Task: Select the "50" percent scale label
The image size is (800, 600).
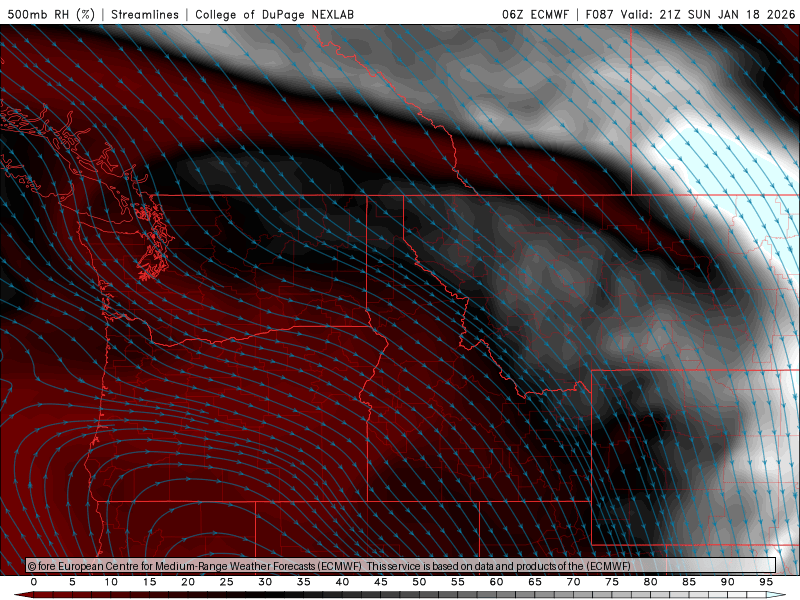Action: coord(419,582)
